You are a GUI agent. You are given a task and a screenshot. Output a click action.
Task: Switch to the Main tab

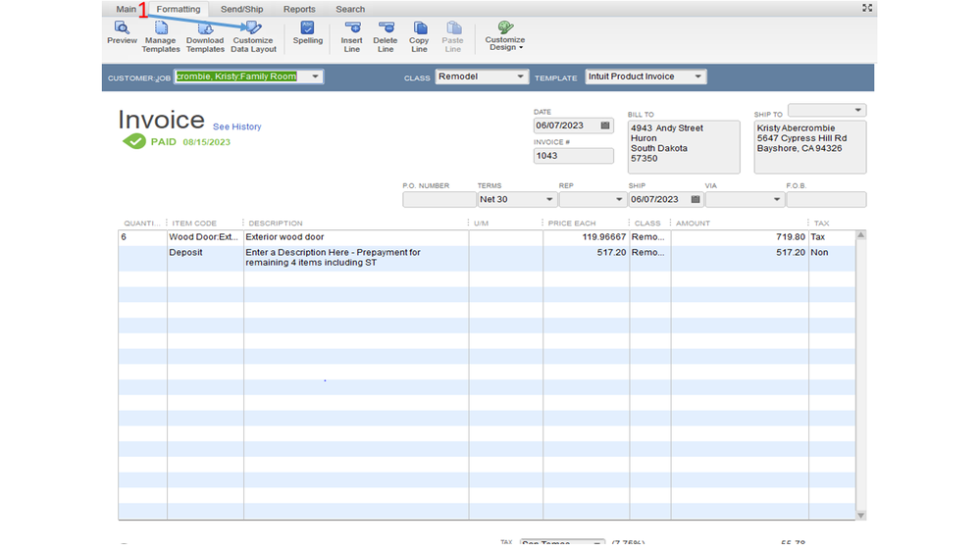[x=127, y=9]
